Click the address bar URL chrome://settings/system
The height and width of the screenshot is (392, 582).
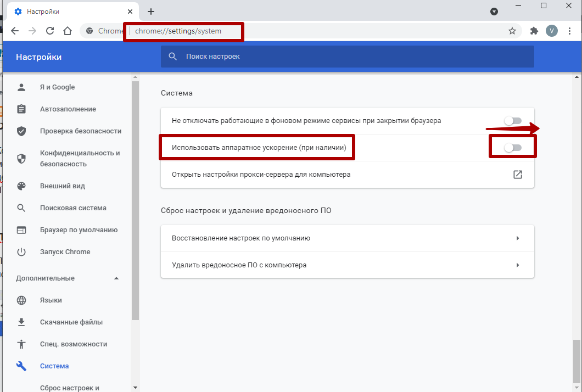178,31
